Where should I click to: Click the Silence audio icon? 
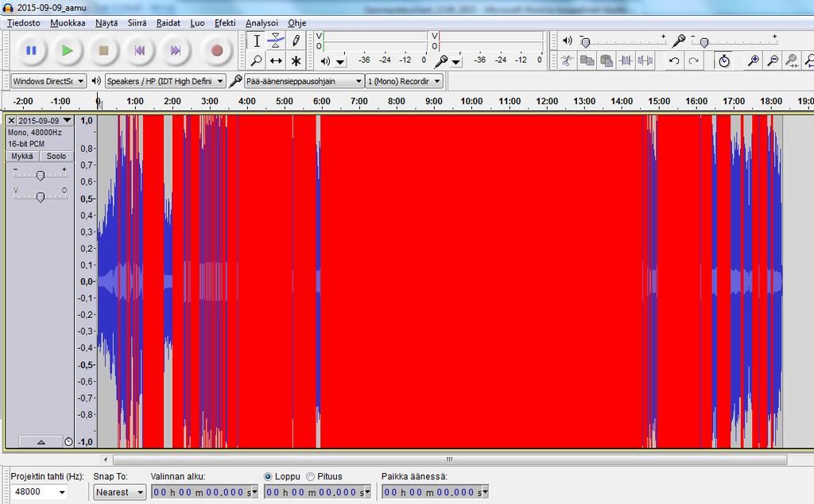coord(645,60)
